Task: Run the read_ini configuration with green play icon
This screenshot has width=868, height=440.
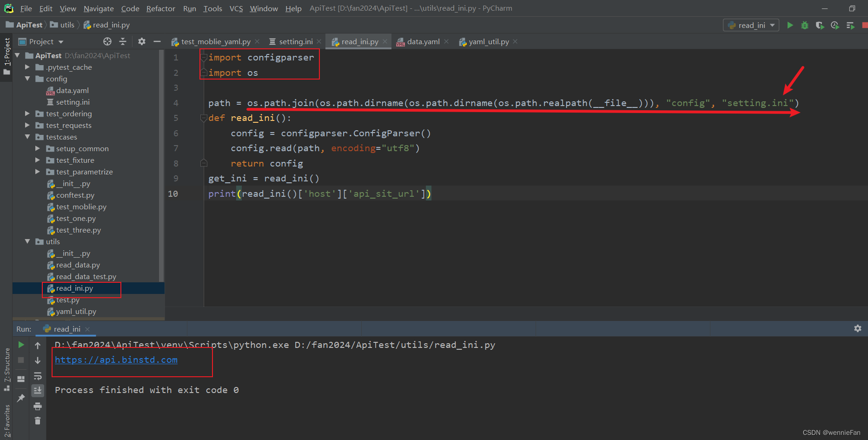Action: point(790,25)
